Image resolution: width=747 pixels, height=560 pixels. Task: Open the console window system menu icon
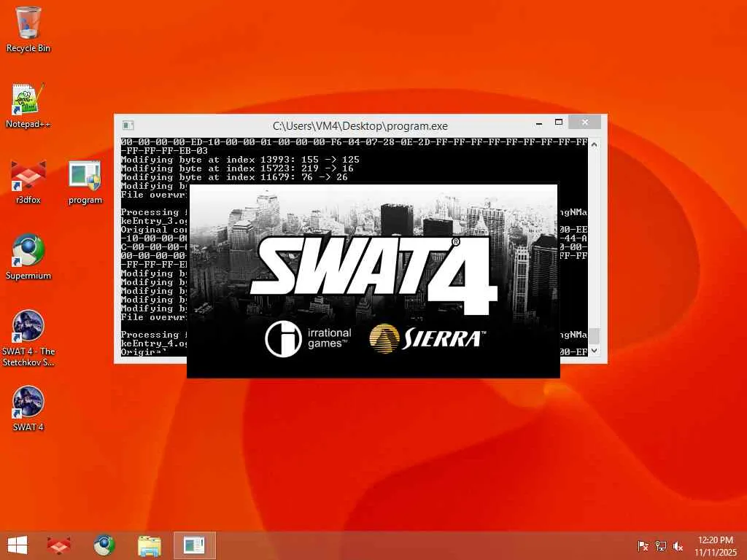pyautogui.click(x=128, y=125)
